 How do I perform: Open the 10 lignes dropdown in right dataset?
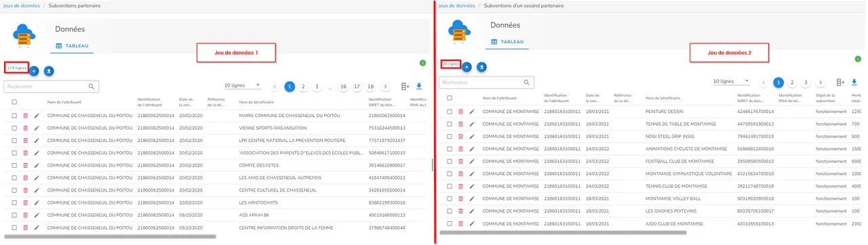[732, 81]
